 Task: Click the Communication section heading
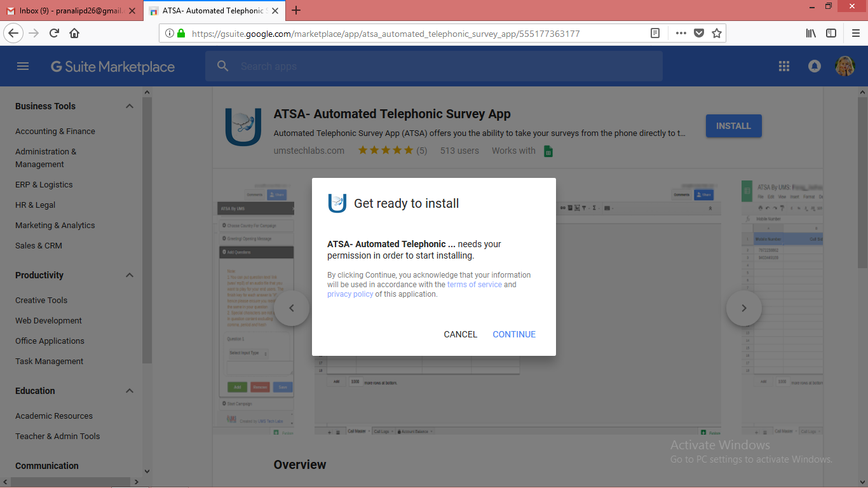click(x=47, y=466)
